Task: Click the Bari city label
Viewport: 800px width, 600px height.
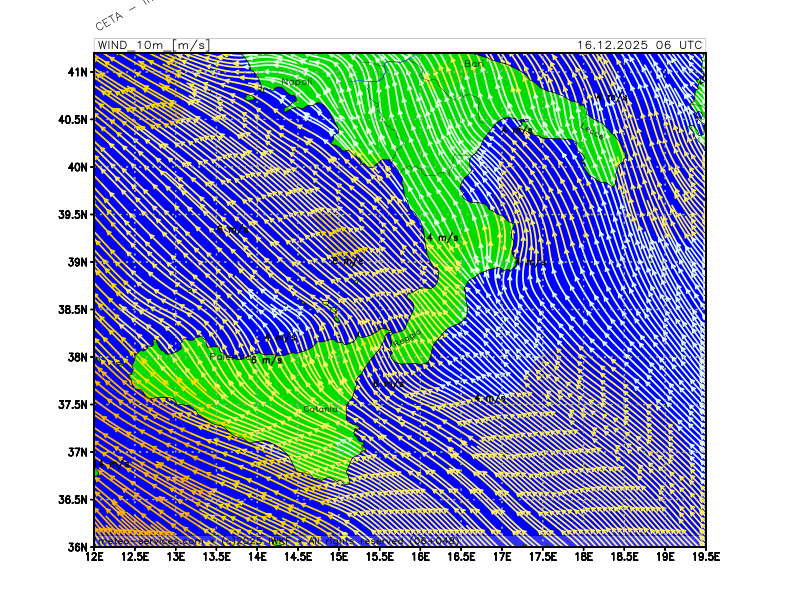Action: (x=474, y=64)
